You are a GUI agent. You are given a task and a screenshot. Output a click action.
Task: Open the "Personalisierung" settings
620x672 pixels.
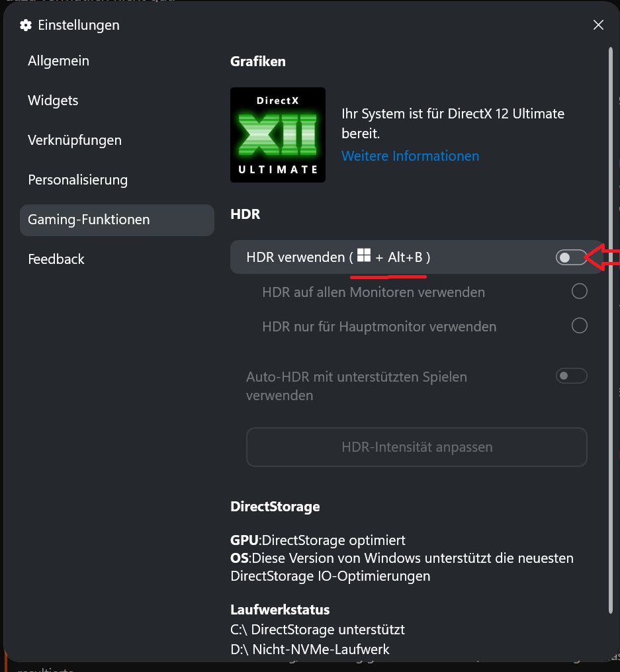77,180
